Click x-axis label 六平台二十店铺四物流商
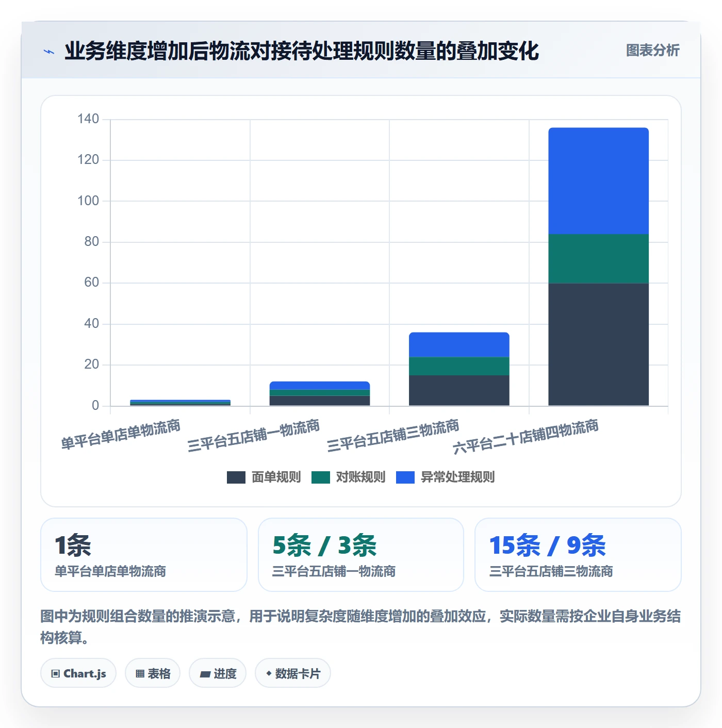Screen dimensions: 722x728 click(x=526, y=437)
